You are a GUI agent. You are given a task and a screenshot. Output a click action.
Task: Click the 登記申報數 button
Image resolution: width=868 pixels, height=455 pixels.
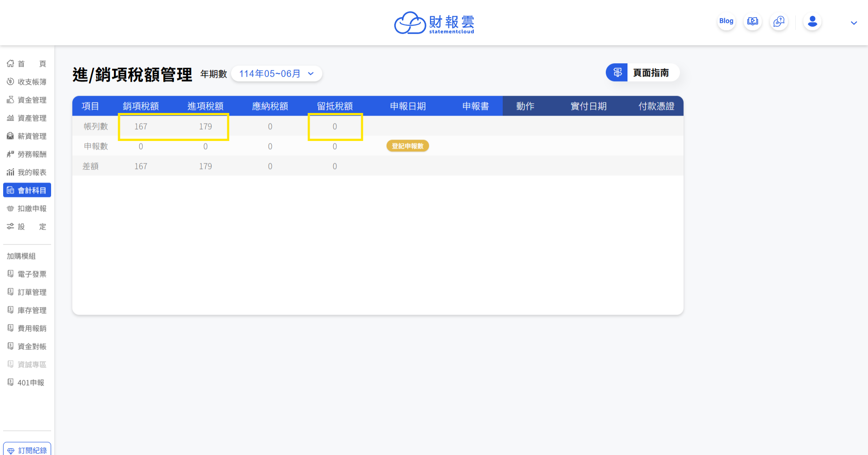408,146
